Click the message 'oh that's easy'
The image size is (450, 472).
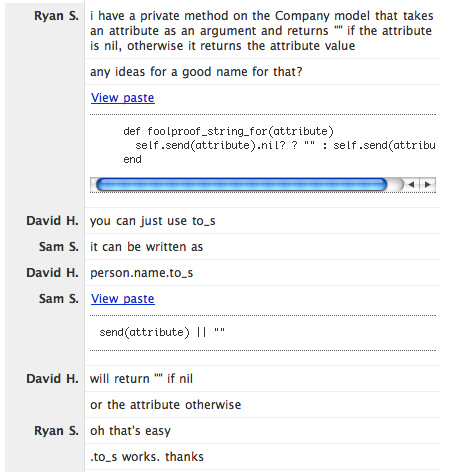tap(130, 431)
